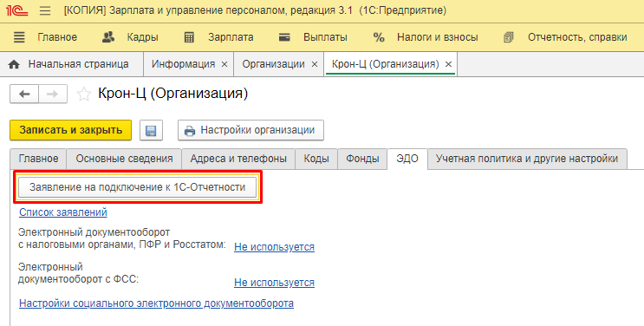
Task: Click Записать и закрыть button
Action: (x=71, y=130)
